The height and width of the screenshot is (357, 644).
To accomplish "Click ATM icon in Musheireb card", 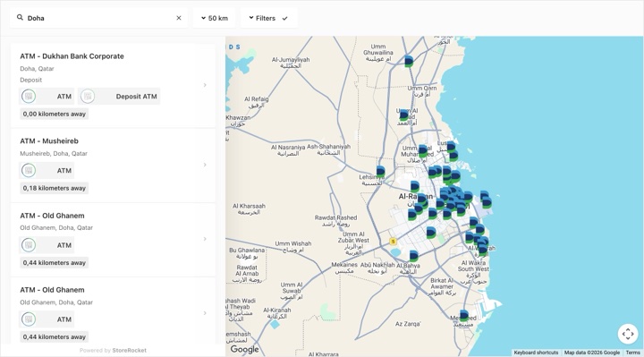I will point(29,171).
